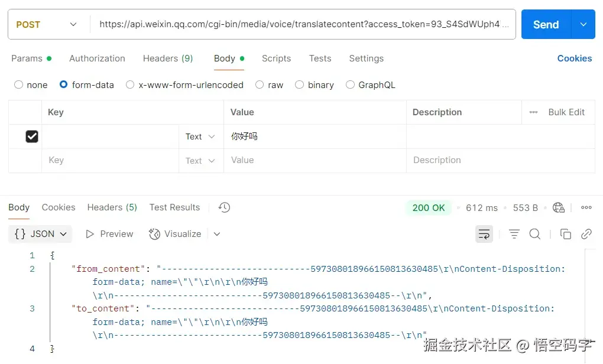
Task: Select the raw body type
Action: point(260,85)
